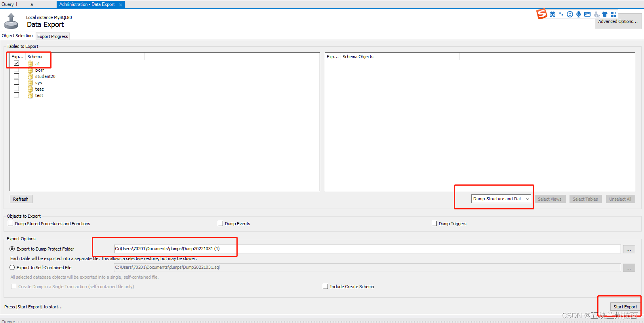
Task: Check the sys schema export checkbox
Action: (16, 82)
